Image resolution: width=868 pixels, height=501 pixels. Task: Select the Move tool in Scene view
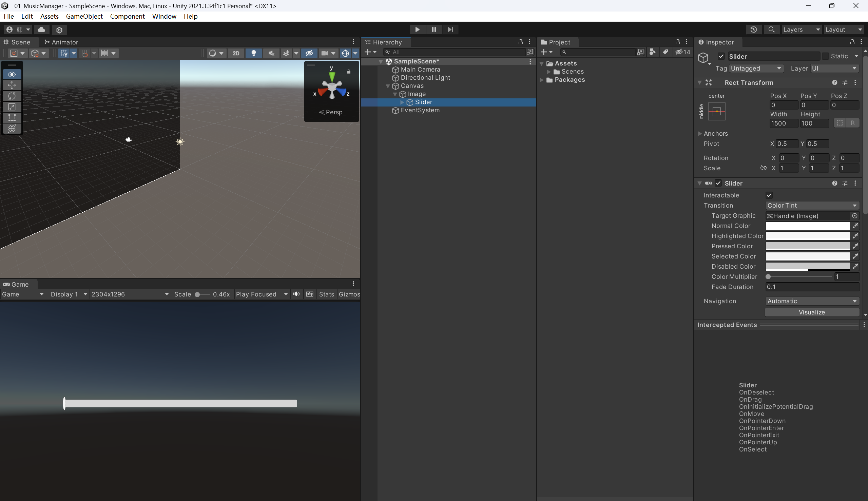click(x=12, y=85)
